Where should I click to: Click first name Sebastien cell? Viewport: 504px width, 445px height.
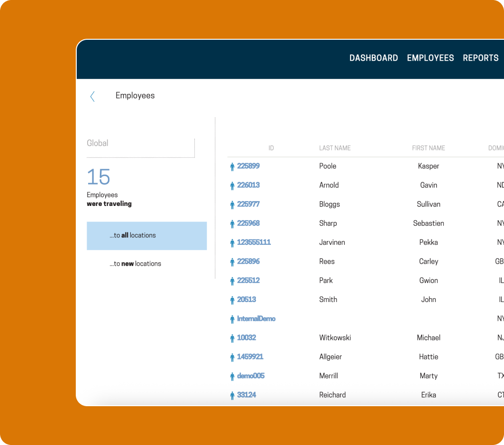pyautogui.click(x=429, y=223)
